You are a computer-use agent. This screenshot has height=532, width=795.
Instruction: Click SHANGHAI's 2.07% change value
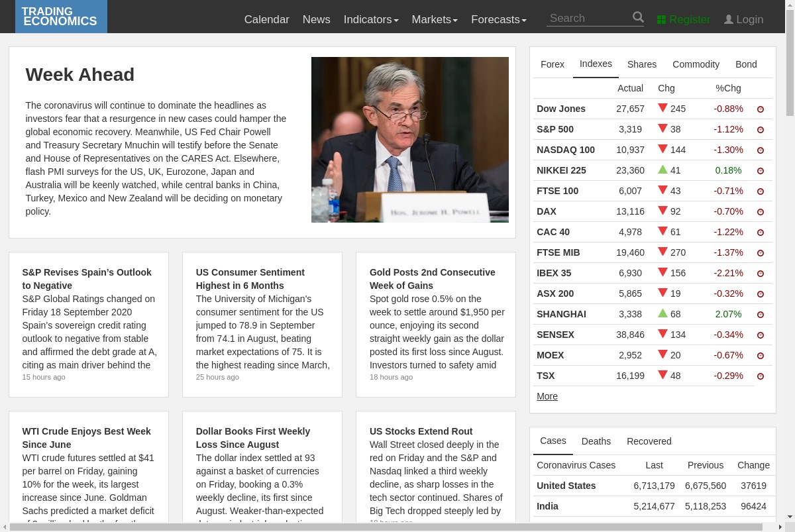(728, 314)
